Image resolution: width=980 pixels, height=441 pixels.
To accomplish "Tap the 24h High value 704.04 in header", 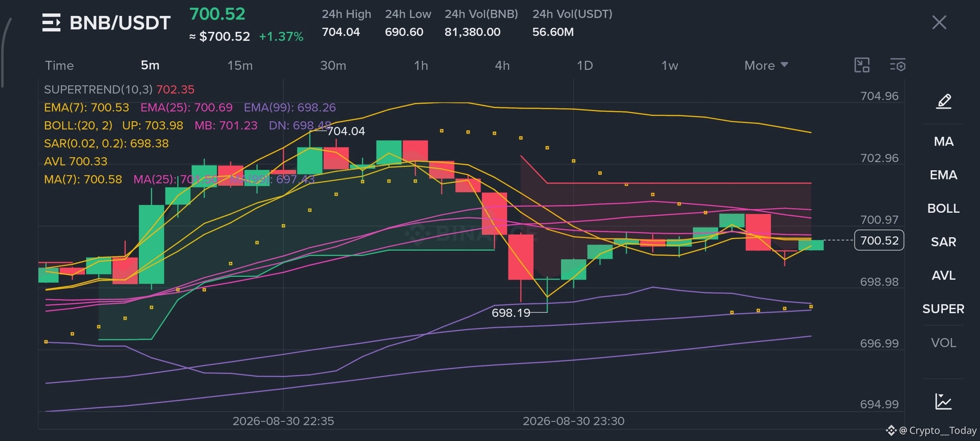I will (x=341, y=32).
